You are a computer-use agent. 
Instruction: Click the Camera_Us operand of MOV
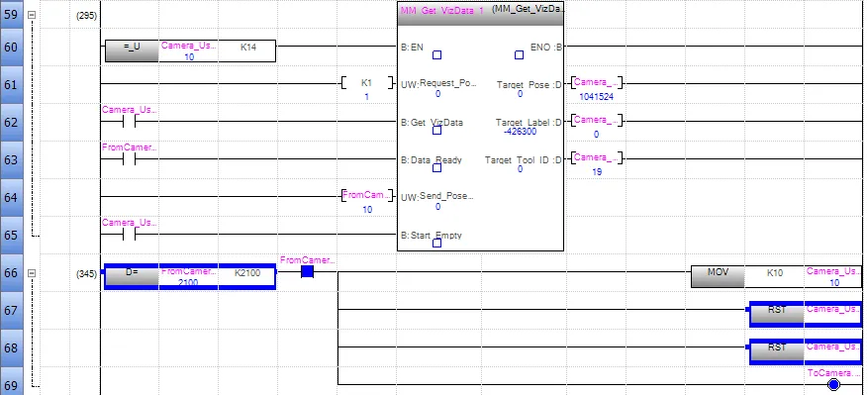(x=833, y=271)
